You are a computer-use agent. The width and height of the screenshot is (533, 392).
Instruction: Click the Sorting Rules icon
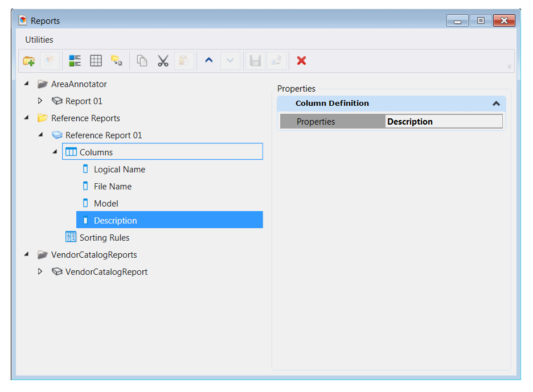(x=71, y=237)
